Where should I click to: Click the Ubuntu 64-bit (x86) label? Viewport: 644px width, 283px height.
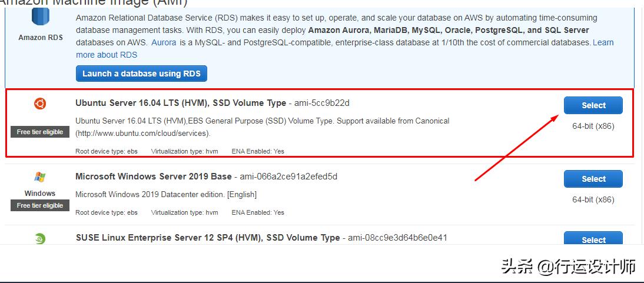pos(593,126)
